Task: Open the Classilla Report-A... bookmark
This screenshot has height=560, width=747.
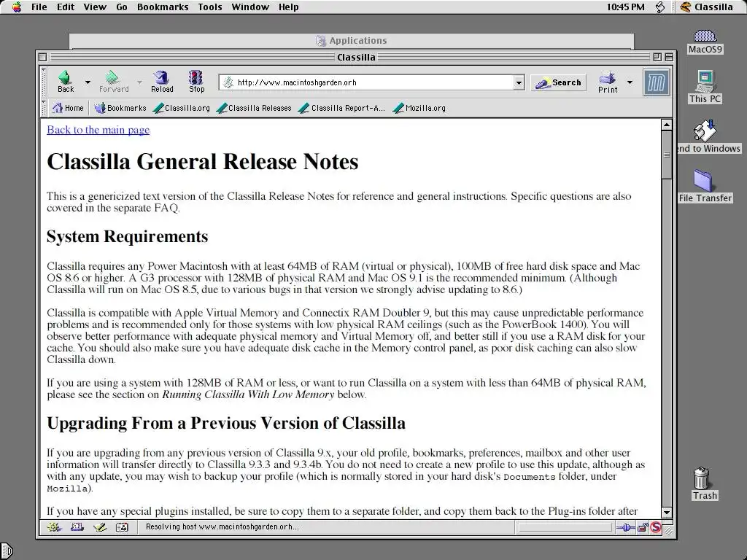Action: click(x=341, y=108)
